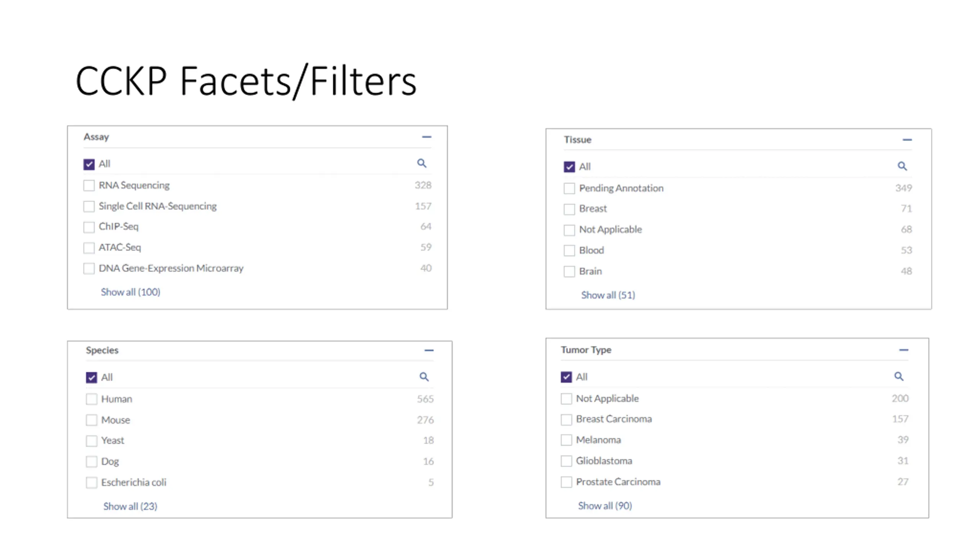
Task: Enable the Brain tissue filter
Action: point(569,272)
